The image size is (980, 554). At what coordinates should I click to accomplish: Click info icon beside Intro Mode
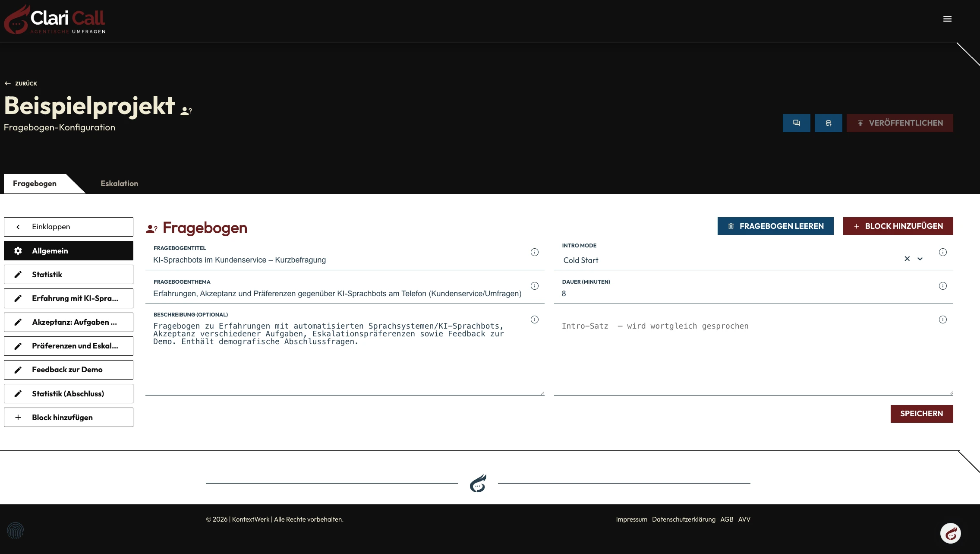tap(942, 252)
